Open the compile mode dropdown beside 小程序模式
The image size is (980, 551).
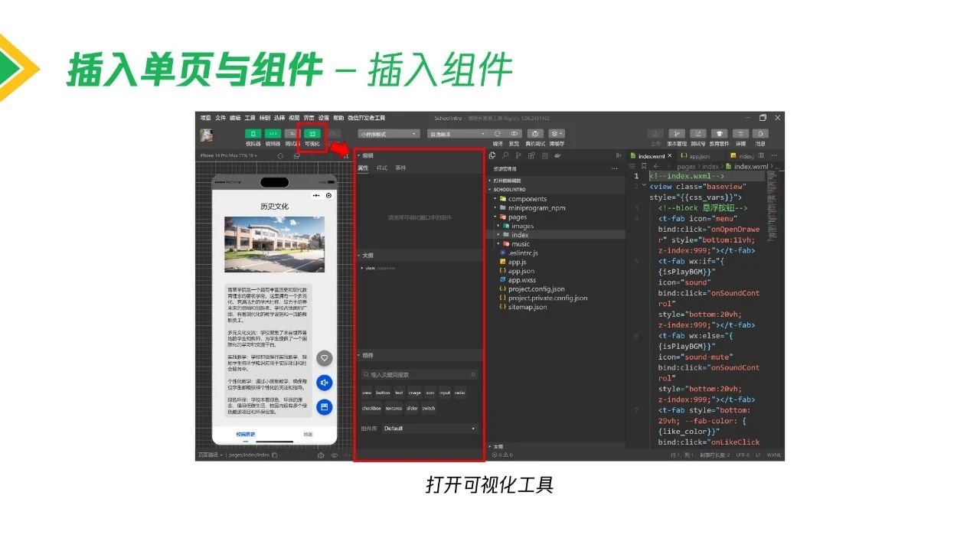(x=456, y=134)
